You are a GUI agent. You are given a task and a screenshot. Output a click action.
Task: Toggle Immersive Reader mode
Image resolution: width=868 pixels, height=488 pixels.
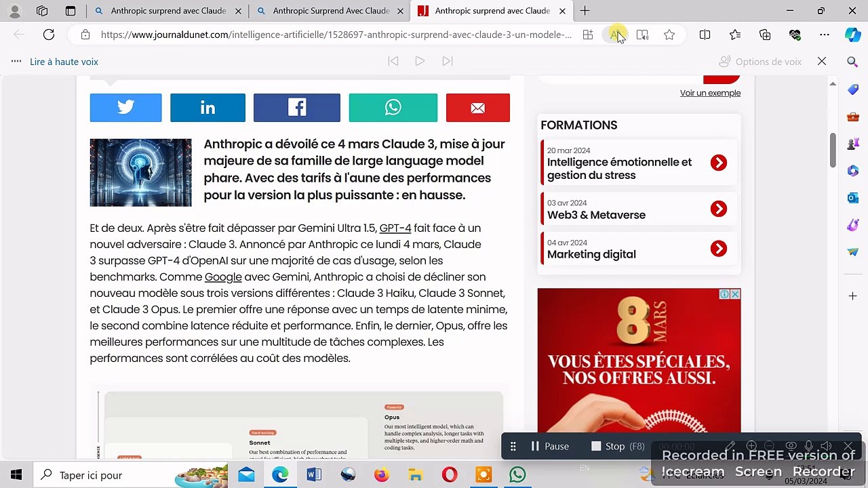coord(642,35)
